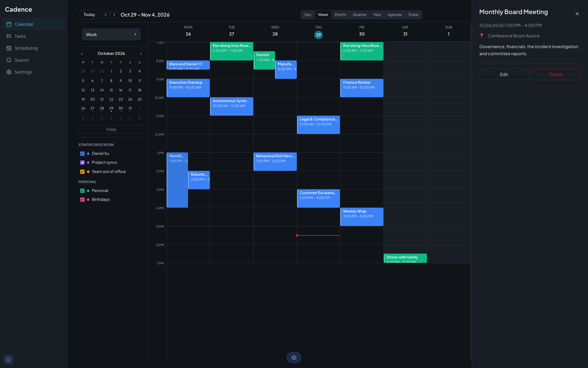Switch to Agenda view
588x368 pixels.
394,15
